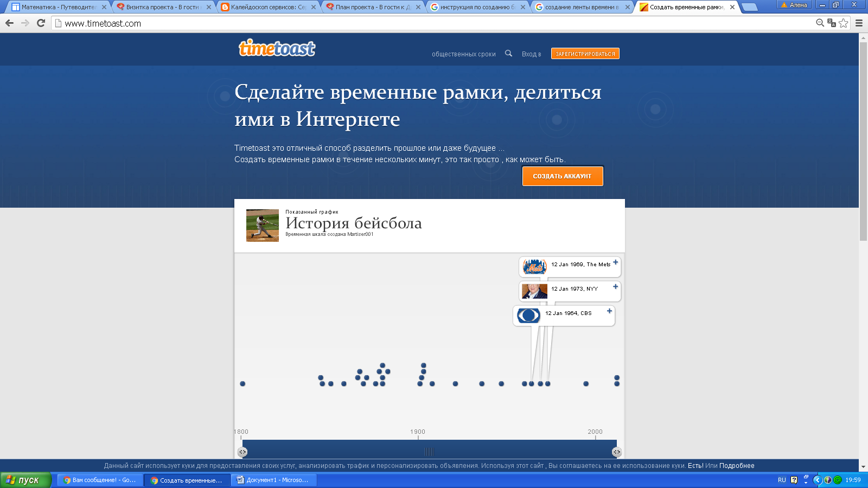
Task: Click the translate page icon in address bar
Action: 832,23
